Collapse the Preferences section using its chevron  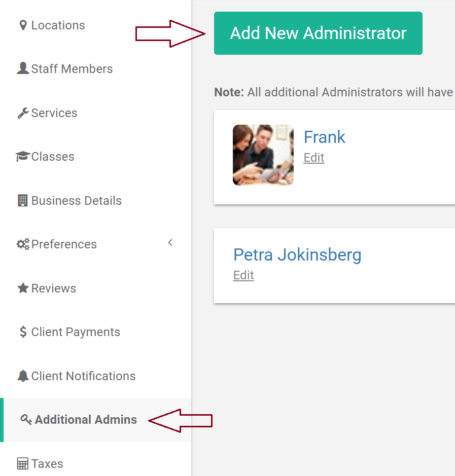point(170,242)
